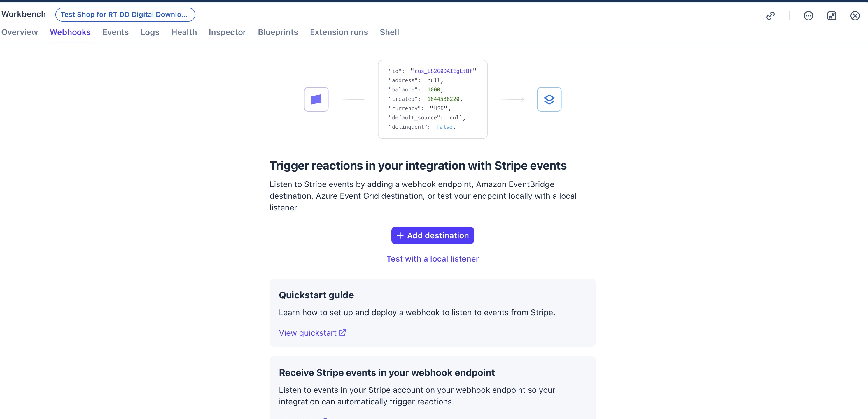Viewport: 868px width, 419px height.
Task: Click the Receive Stripe events heading
Action: [387, 373]
